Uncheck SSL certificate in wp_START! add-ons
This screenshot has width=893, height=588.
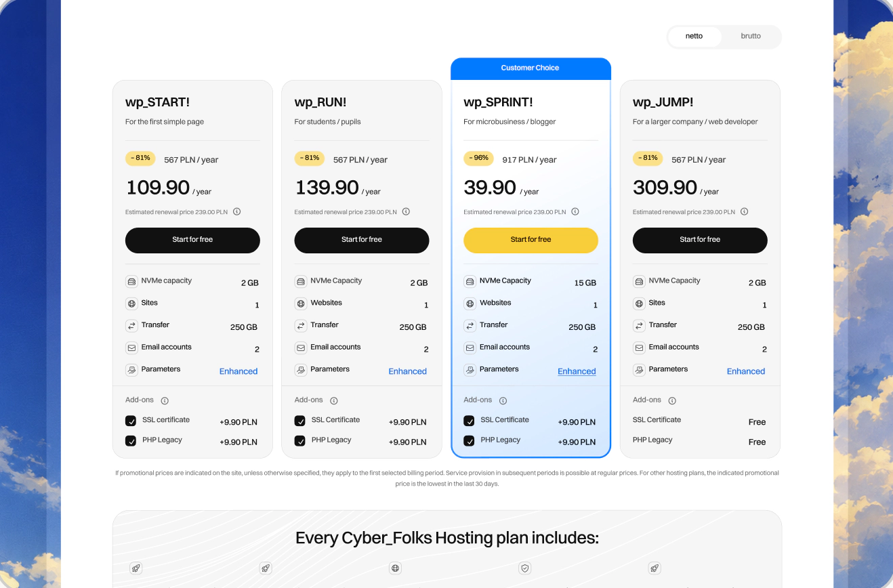tap(131, 421)
